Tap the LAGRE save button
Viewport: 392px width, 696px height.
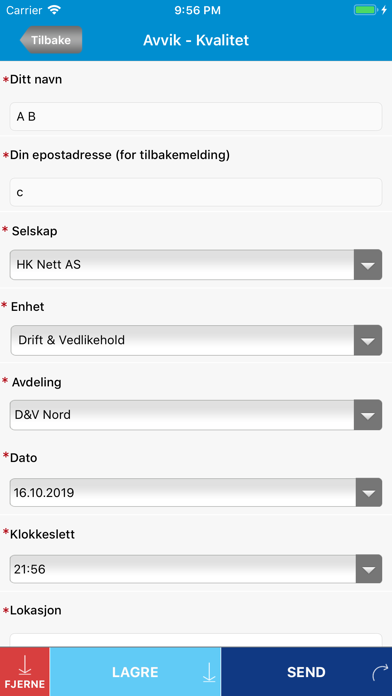135,672
